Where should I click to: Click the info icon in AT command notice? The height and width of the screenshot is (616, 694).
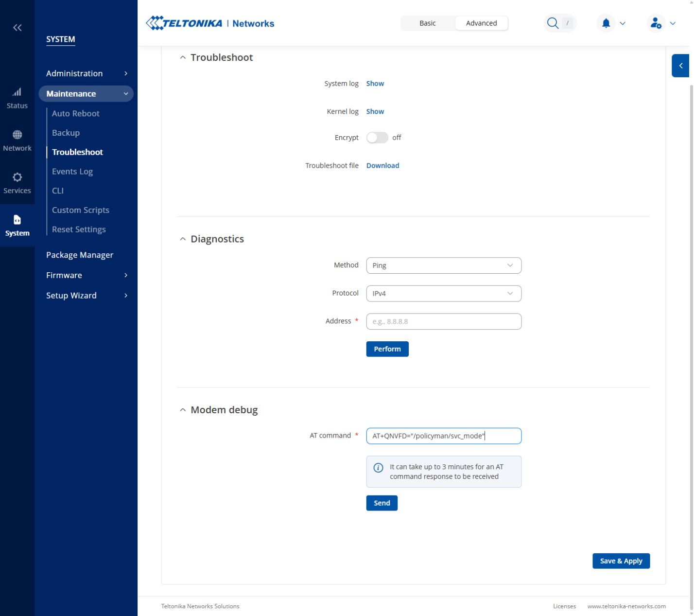point(378,468)
